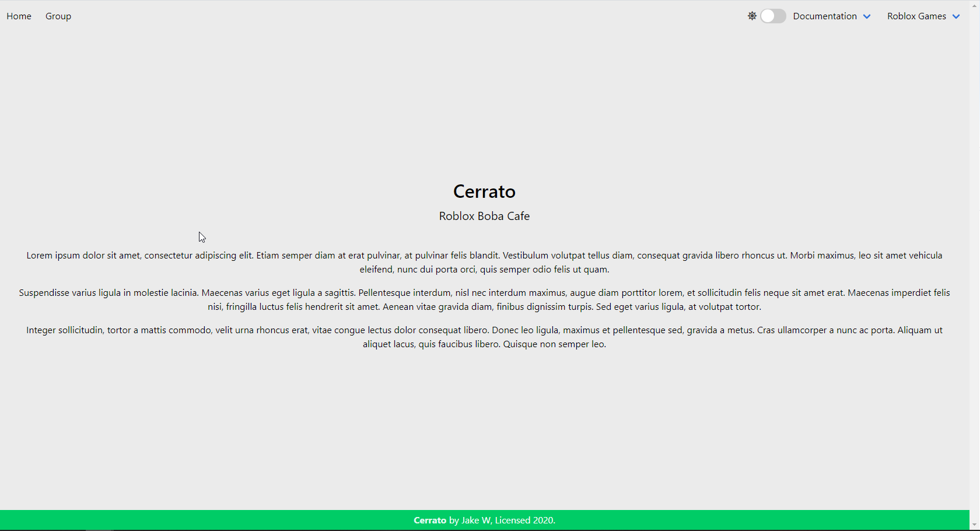Click the scrollbar down arrow
Viewport: 980px width, 531px height.
click(975, 524)
